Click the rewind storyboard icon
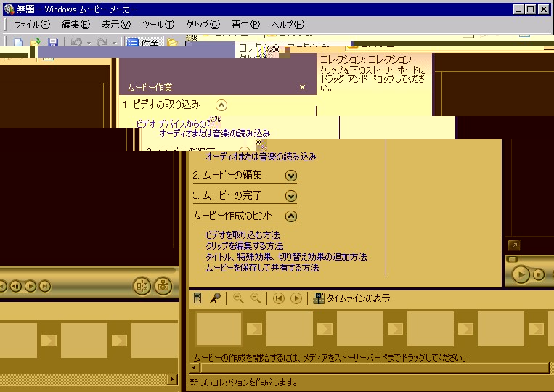This screenshot has width=554, height=392. (x=278, y=298)
